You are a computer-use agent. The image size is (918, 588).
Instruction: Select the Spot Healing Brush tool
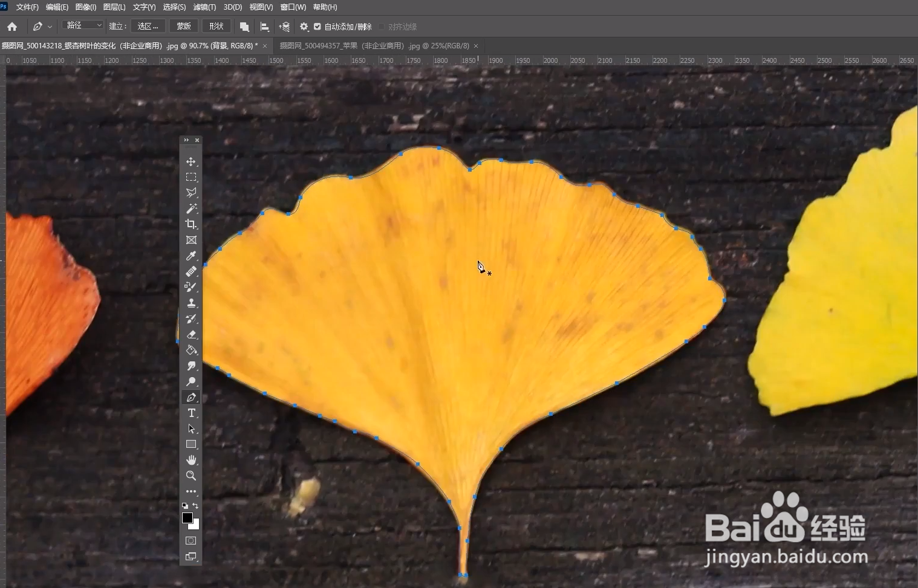(x=191, y=271)
